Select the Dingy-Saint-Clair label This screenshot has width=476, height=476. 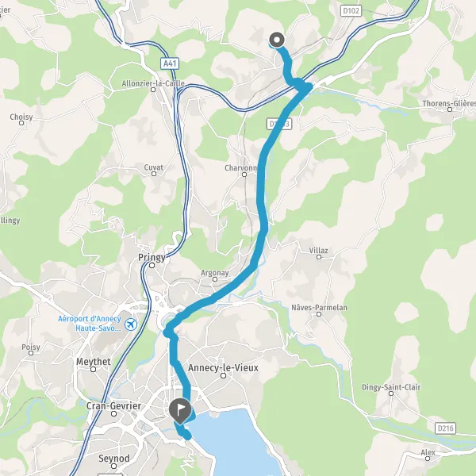(x=391, y=387)
